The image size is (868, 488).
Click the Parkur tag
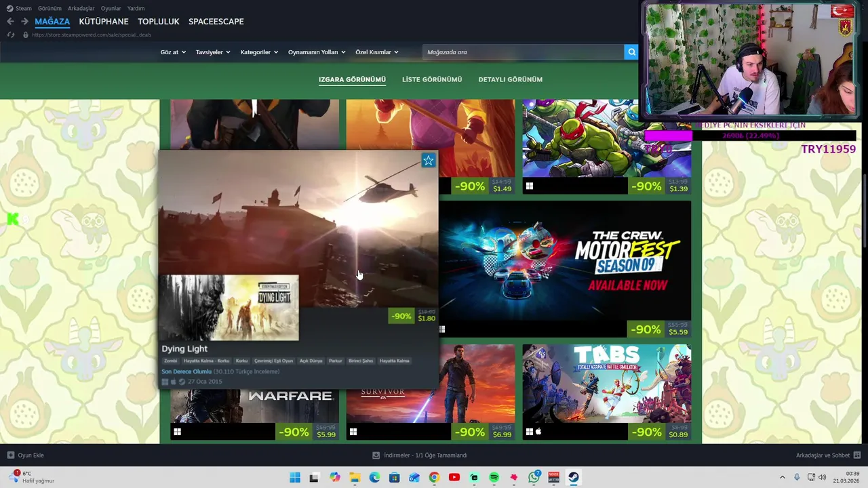336,361
